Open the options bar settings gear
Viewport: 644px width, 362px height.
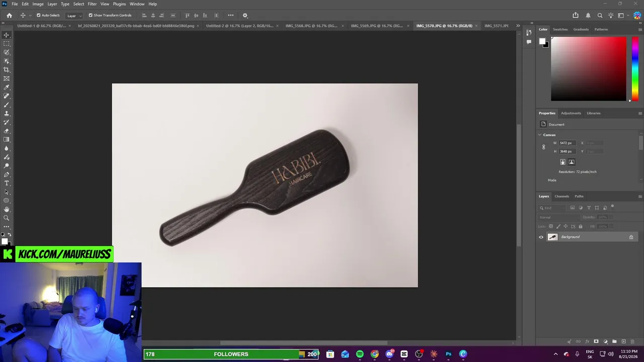(x=245, y=15)
